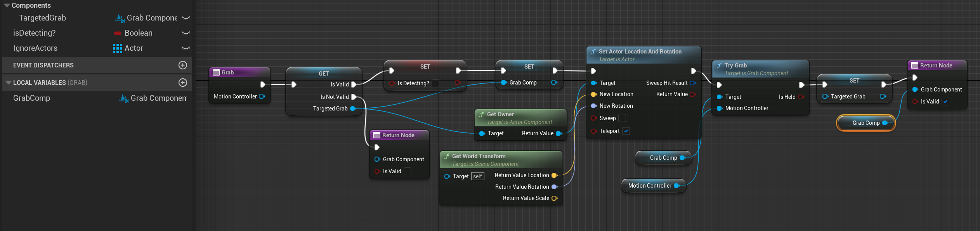Click Motion Controller input pin on Try Grab
Image resolution: width=980 pixels, height=231 pixels.
(720, 108)
